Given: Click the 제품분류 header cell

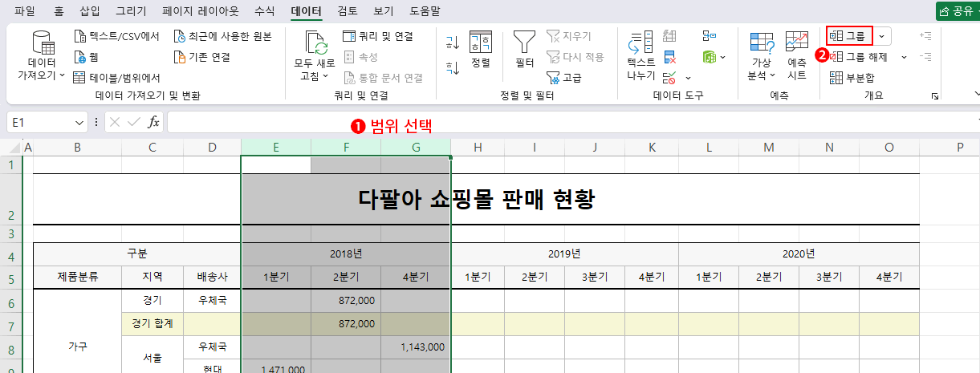Looking at the screenshot, I should coord(77,277).
